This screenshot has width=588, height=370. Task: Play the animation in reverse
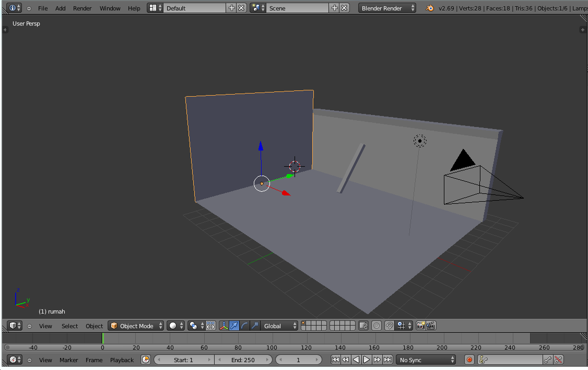click(356, 360)
